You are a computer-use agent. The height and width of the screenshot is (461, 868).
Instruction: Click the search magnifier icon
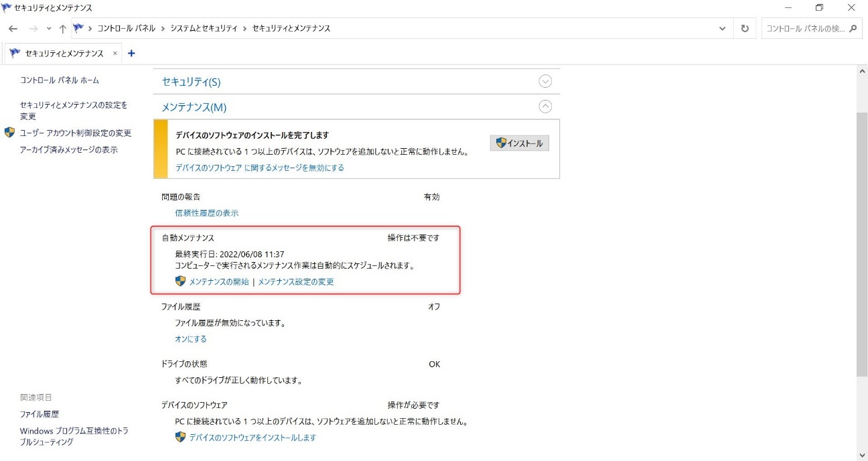853,28
